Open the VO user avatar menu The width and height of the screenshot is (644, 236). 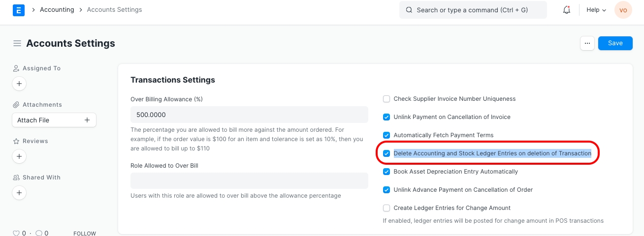tap(623, 10)
